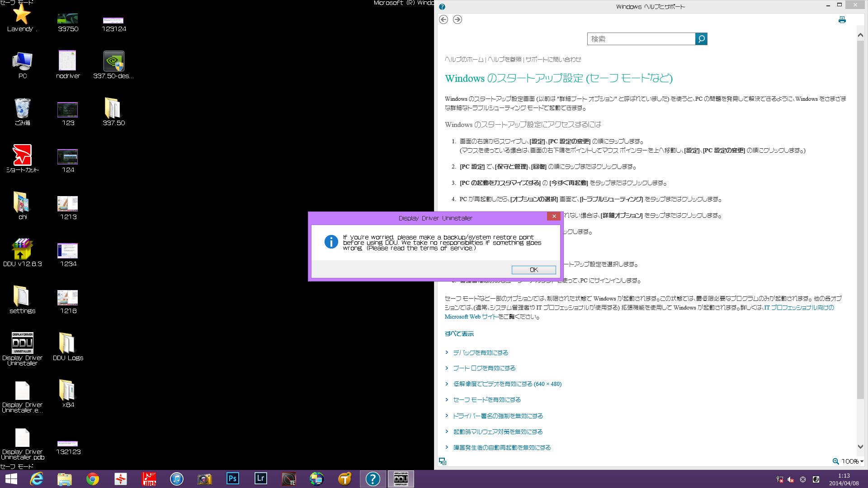Click the offline help icon at bottom-left
This screenshot has height=488, width=868.
[x=443, y=461]
